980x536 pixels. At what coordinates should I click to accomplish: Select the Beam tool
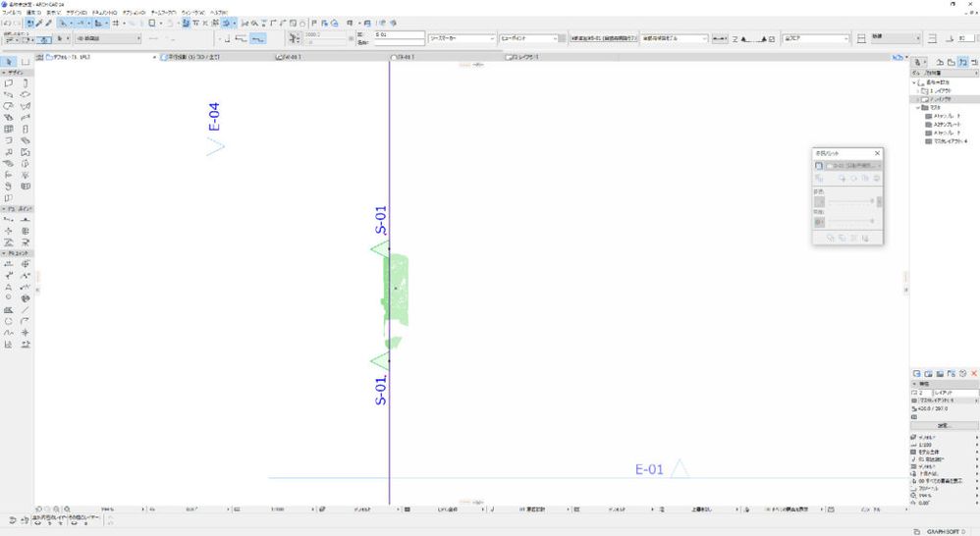[9, 94]
